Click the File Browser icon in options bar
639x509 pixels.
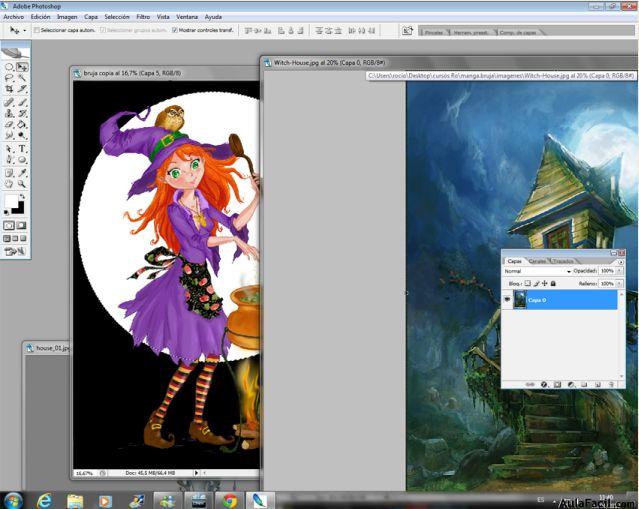407,31
